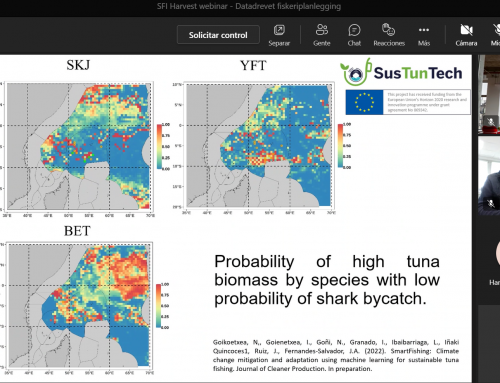
Task: Select the top participant video tile
Action: 489,95
